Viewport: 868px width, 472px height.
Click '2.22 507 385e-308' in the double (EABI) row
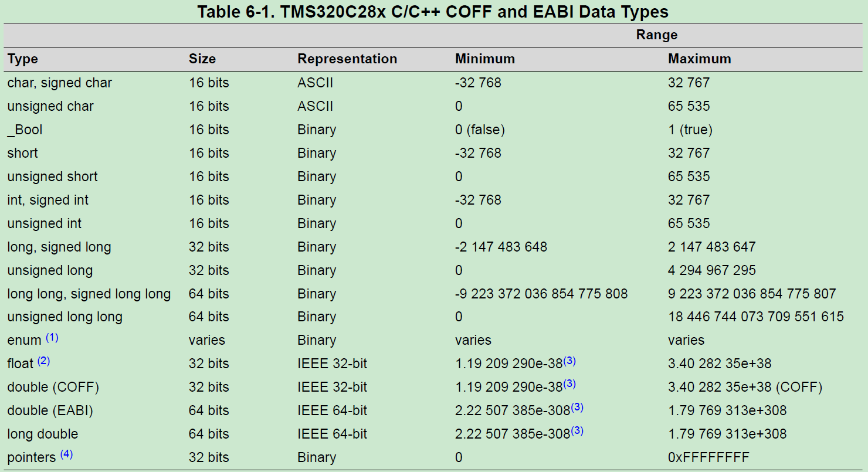click(513, 410)
